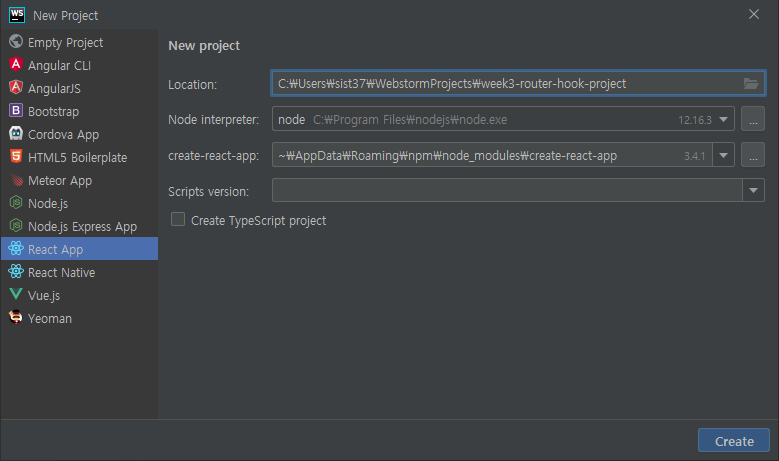Click the "12.16.3" node version text
779x461 pixels.
click(695, 120)
